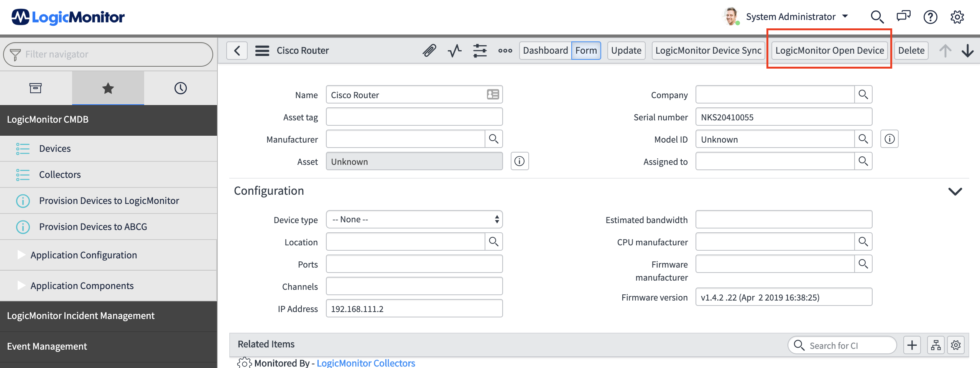Switch to the Dashboard view
This screenshot has width=980, height=368.
tap(545, 51)
